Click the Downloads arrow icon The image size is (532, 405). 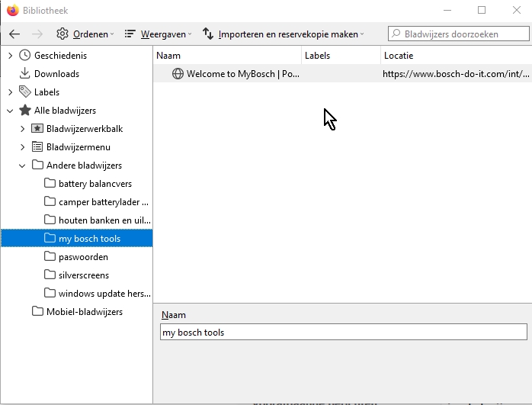(25, 74)
